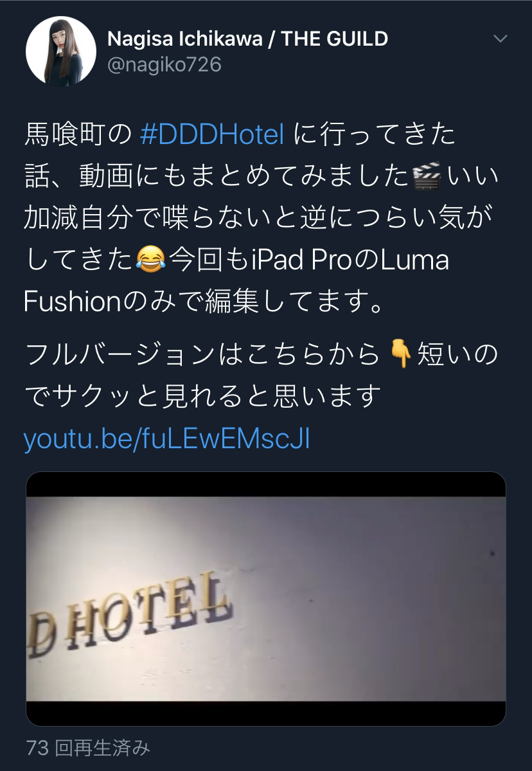Open the #DDDHotel hashtag
The width and height of the screenshot is (532, 771).
(212, 134)
